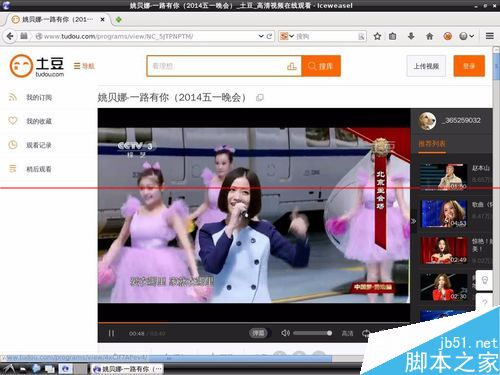Collapse the recommendation panel with the chevron
Screen dimensions: 500x375
pyautogui.click(x=413, y=221)
